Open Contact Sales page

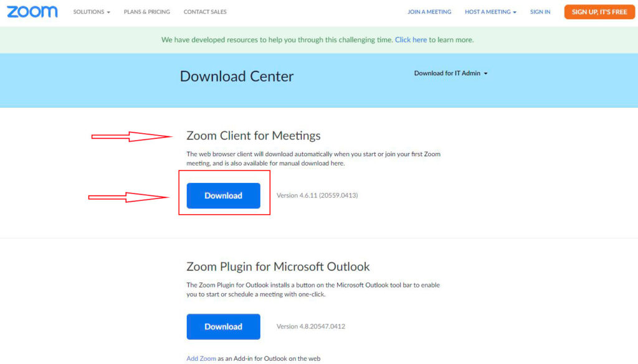(x=205, y=12)
